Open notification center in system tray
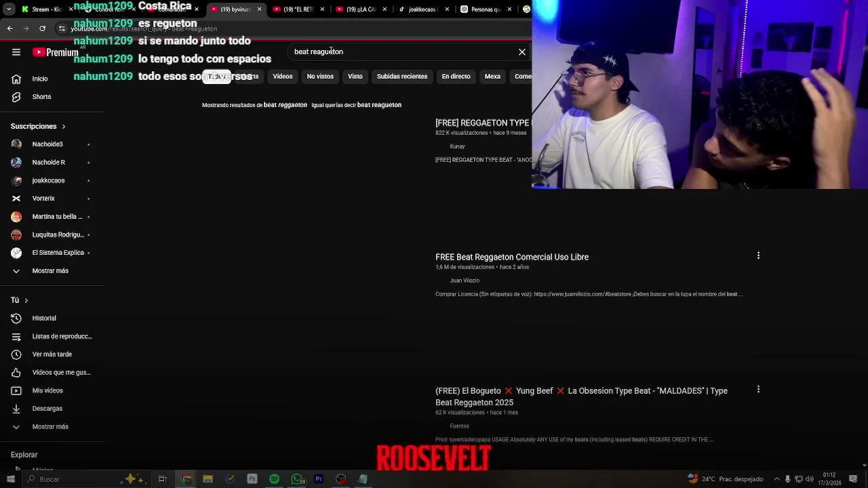Viewport: 868px width, 488px height. 853,479
